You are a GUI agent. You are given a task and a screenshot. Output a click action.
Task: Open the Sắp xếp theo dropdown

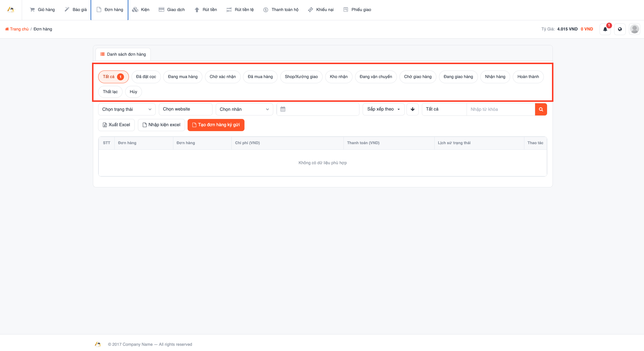tap(384, 109)
